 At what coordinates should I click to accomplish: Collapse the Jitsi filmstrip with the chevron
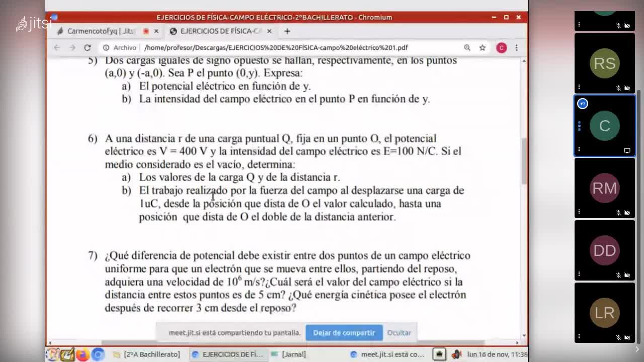tap(637, 349)
